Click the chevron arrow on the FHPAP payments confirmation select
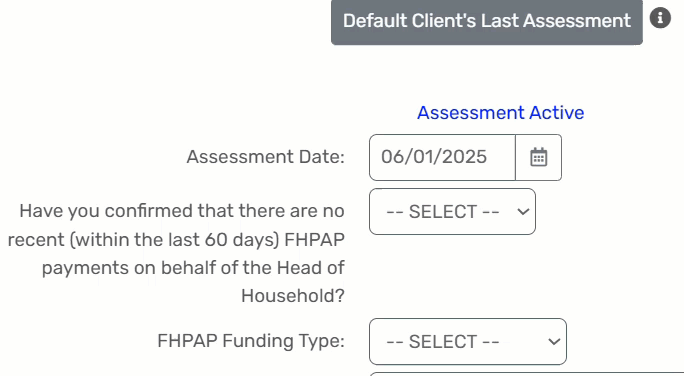This screenshot has height=376, width=684. pos(523,212)
